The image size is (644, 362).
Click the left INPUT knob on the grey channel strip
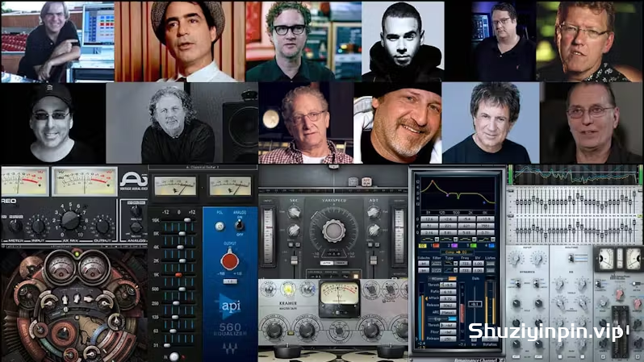click(516, 259)
